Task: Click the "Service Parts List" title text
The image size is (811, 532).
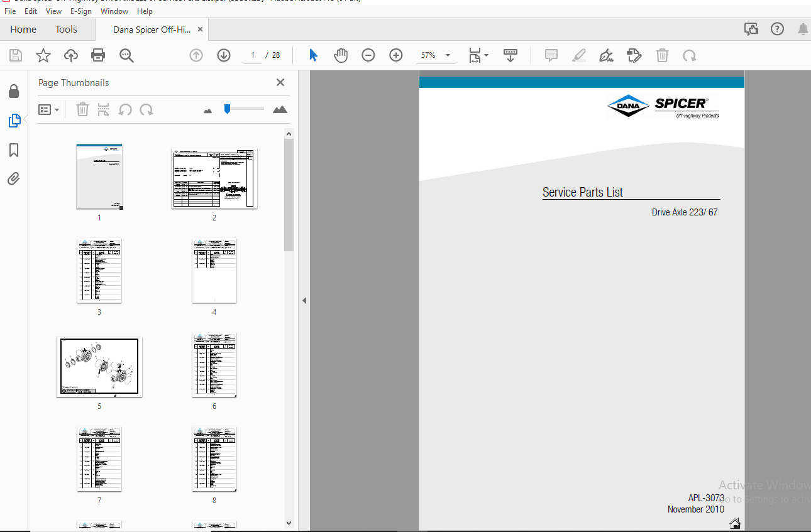Action: [583, 193]
